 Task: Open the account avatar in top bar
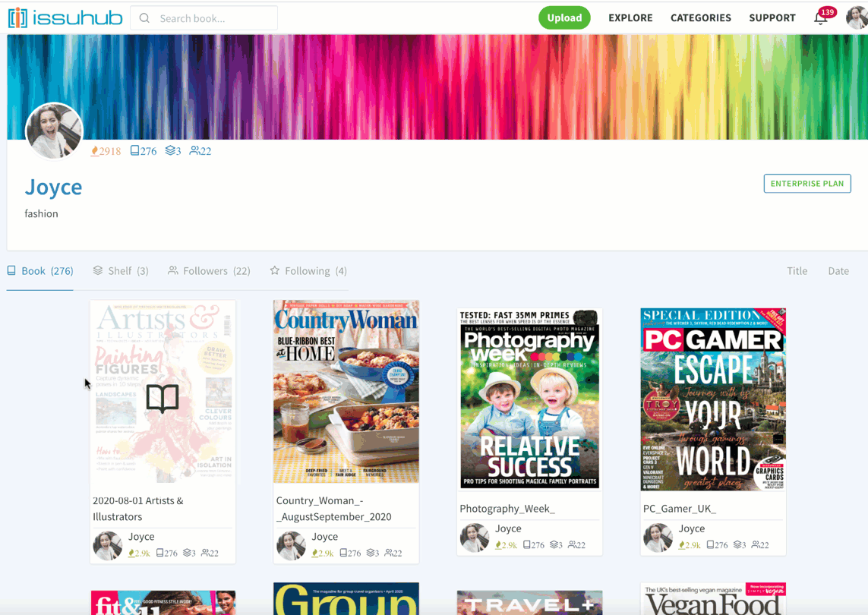point(857,17)
